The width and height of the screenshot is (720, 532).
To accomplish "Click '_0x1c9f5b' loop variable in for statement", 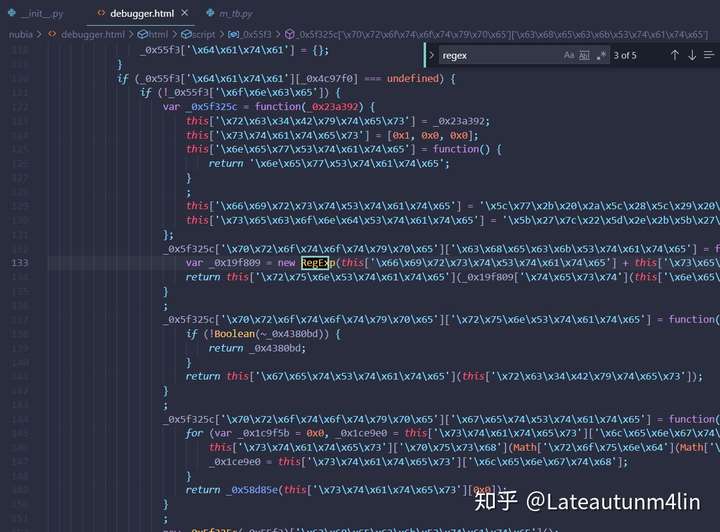I will [x=263, y=433].
